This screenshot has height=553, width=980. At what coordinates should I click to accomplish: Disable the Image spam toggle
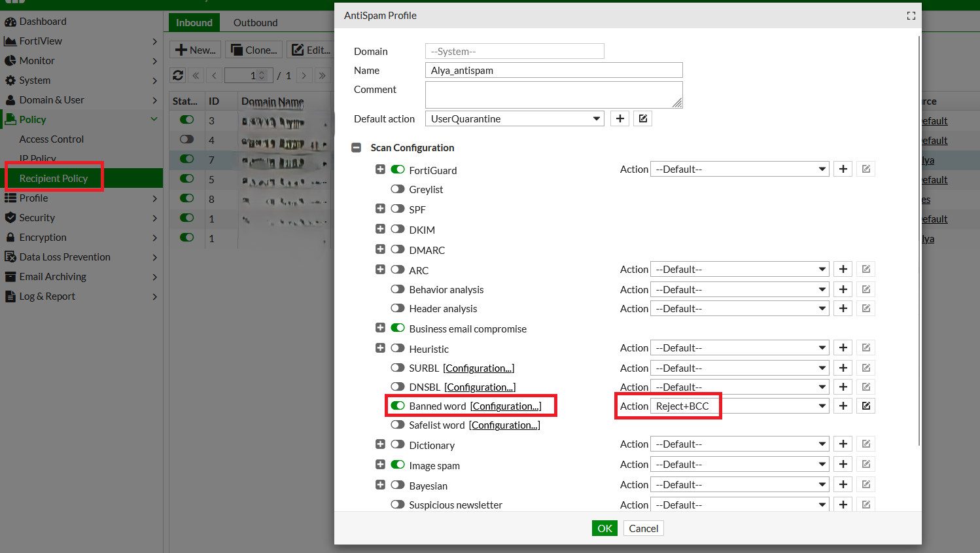[x=398, y=465]
